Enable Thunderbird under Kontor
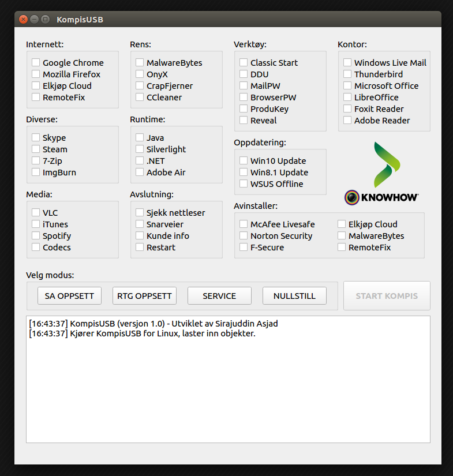This screenshot has width=453, height=476. pos(347,74)
